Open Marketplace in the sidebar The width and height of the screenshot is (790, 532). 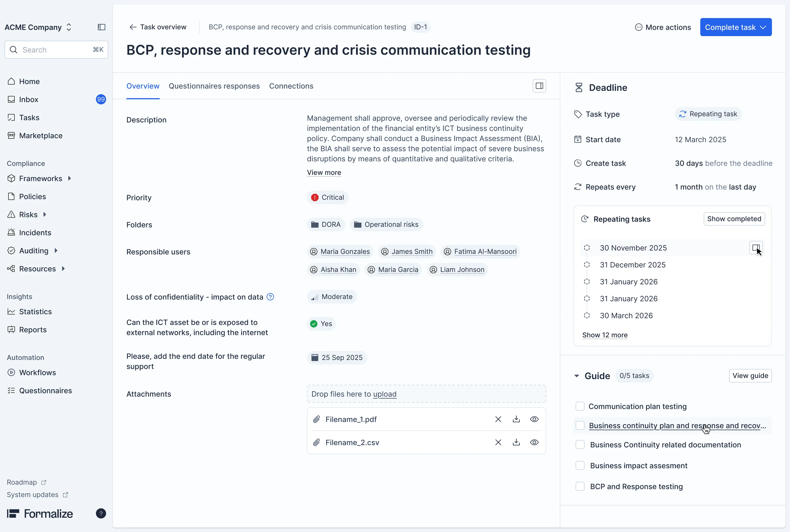point(41,135)
